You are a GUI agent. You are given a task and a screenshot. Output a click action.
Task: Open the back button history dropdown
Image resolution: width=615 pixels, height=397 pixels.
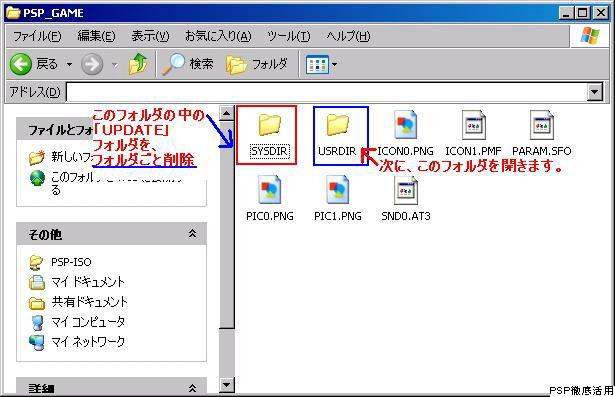(69, 64)
